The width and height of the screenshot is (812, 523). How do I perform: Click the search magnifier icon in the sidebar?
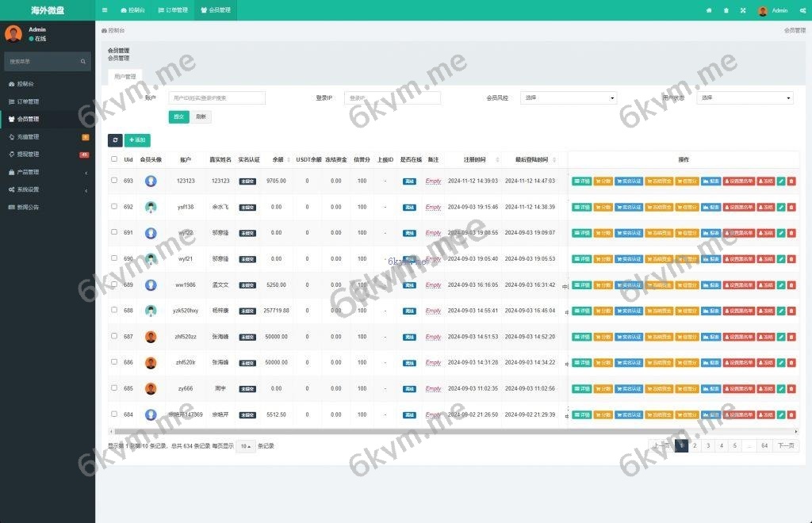point(83,61)
